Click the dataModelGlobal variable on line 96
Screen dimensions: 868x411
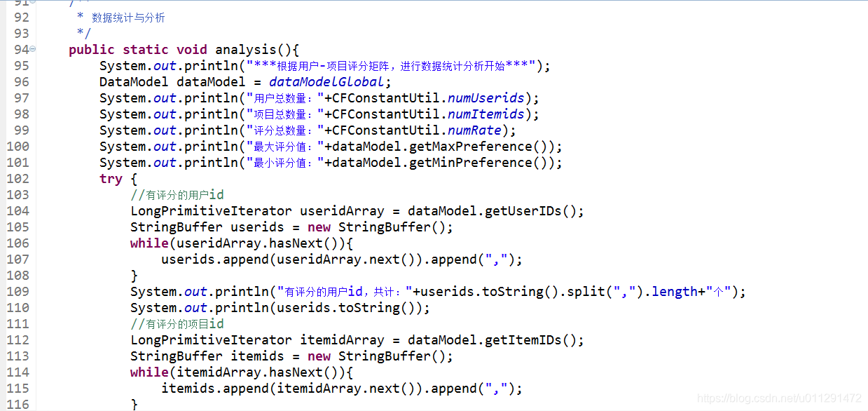click(x=326, y=82)
